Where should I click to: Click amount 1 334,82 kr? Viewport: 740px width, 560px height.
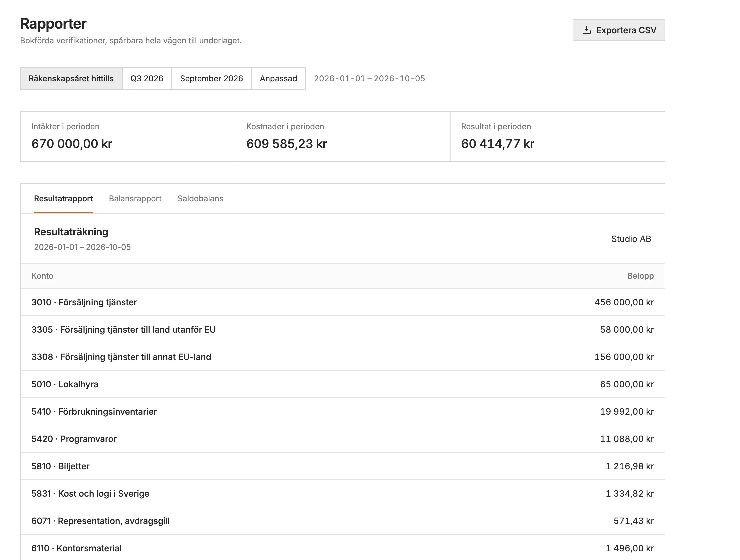630,494
